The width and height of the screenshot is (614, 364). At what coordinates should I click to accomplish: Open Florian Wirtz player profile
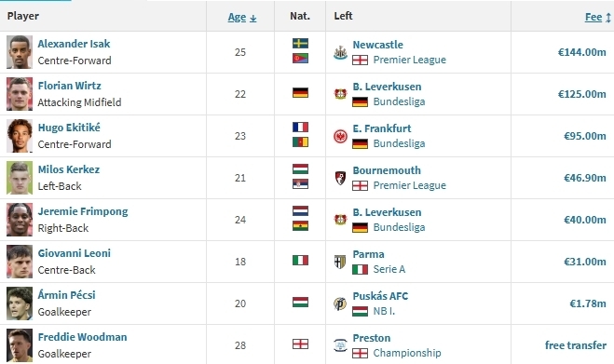(69, 86)
